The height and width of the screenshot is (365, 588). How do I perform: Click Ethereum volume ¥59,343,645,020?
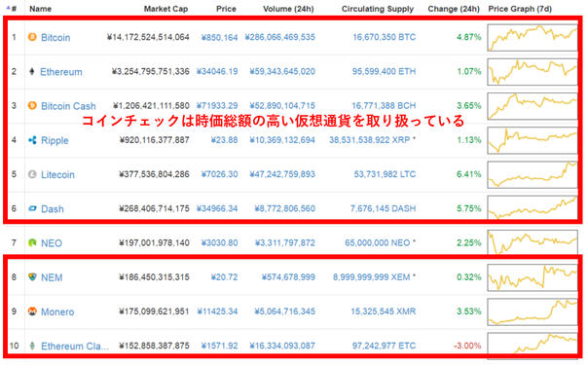tap(282, 72)
